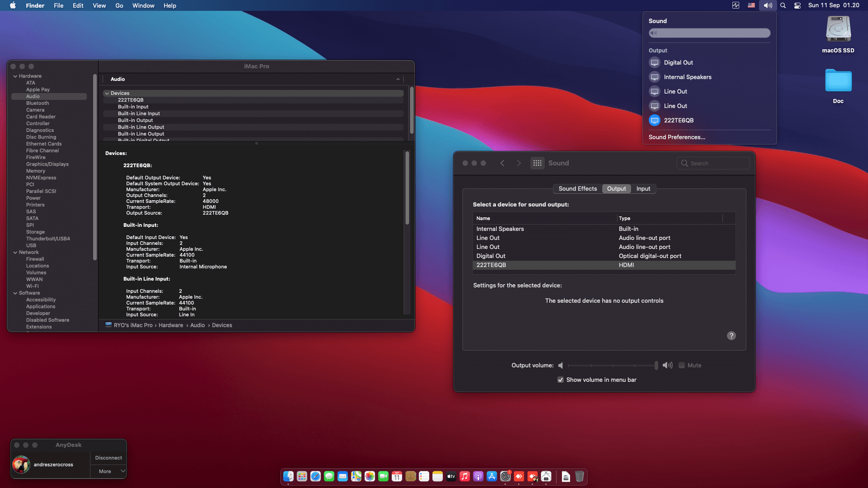
Task: Switch to the Input tab
Action: click(643, 189)
